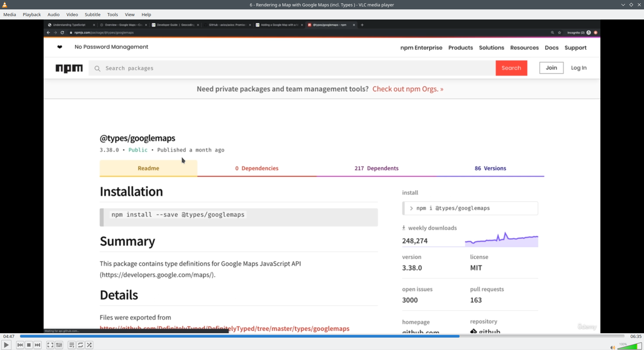Select the 0 Dependencies tab
Image resolution: width=644 pixels, height=350 pixels.
tap(257, 168)
